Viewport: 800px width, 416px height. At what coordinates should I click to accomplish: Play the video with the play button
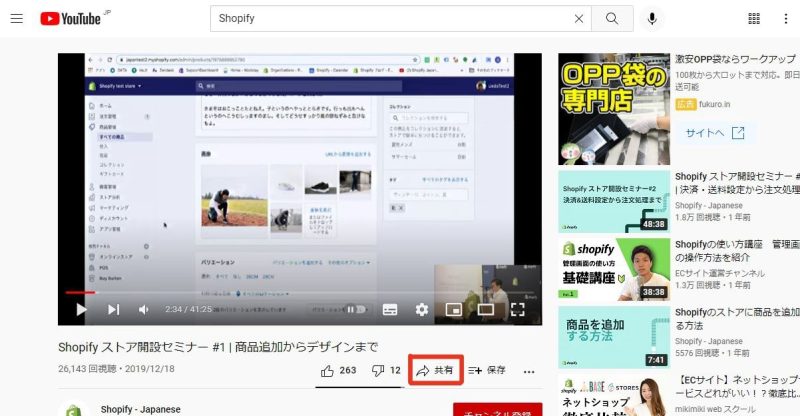(81, 309)
